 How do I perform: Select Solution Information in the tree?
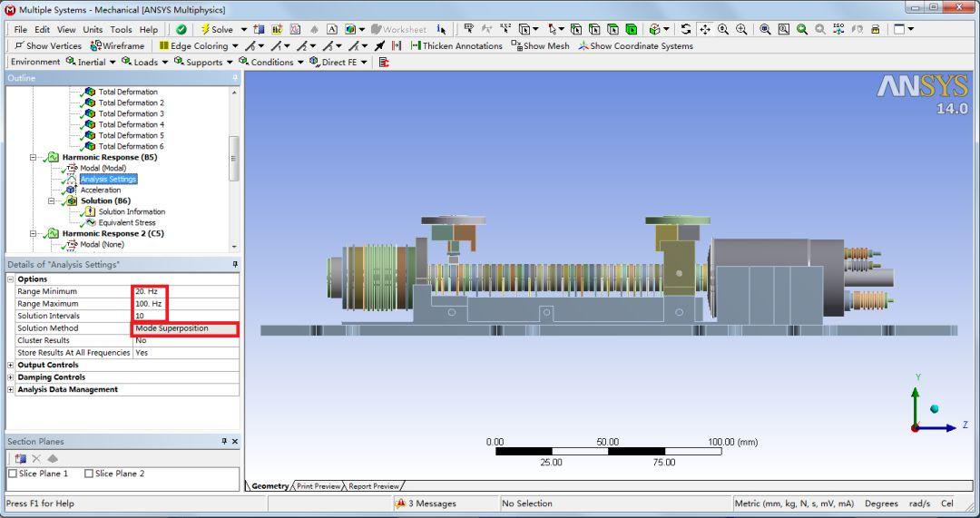click(x=132, y=211)
